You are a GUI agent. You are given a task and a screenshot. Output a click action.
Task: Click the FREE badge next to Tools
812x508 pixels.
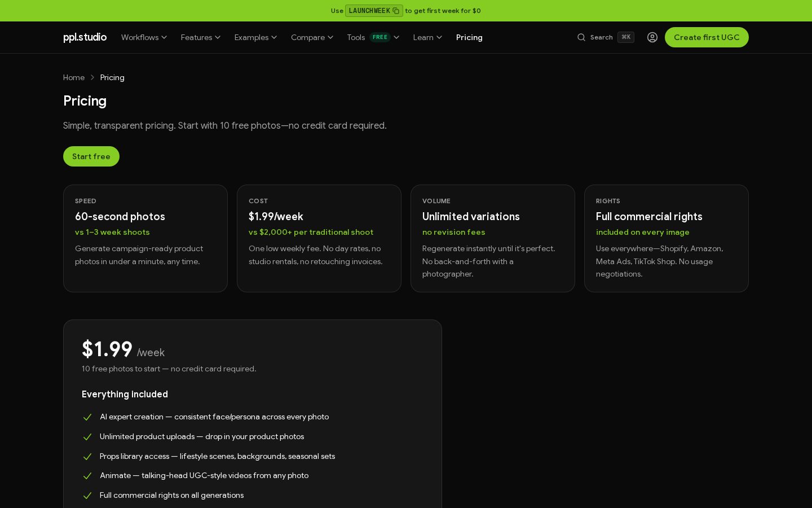pyautogui.click(x=380, y=37)
